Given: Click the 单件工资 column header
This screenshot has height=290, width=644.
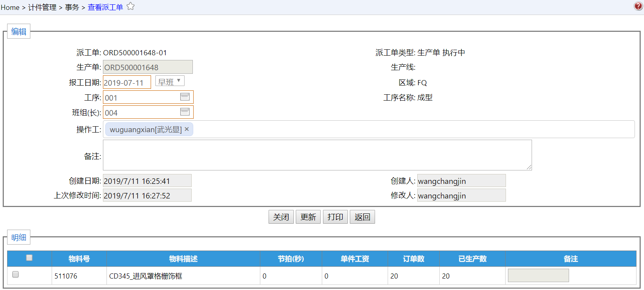Looking at the screenshot, I should 355,259.
